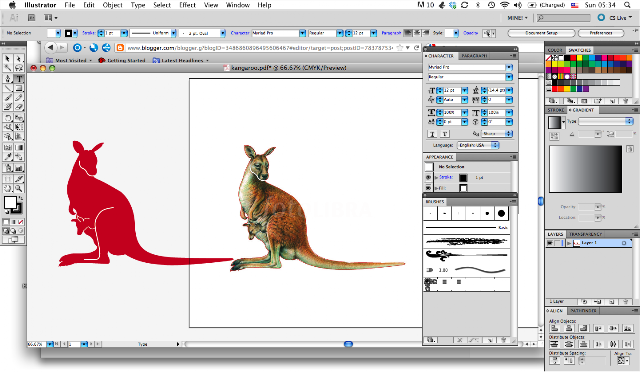
Task: Select the Magic Wand tool
Action: point(8,68)
